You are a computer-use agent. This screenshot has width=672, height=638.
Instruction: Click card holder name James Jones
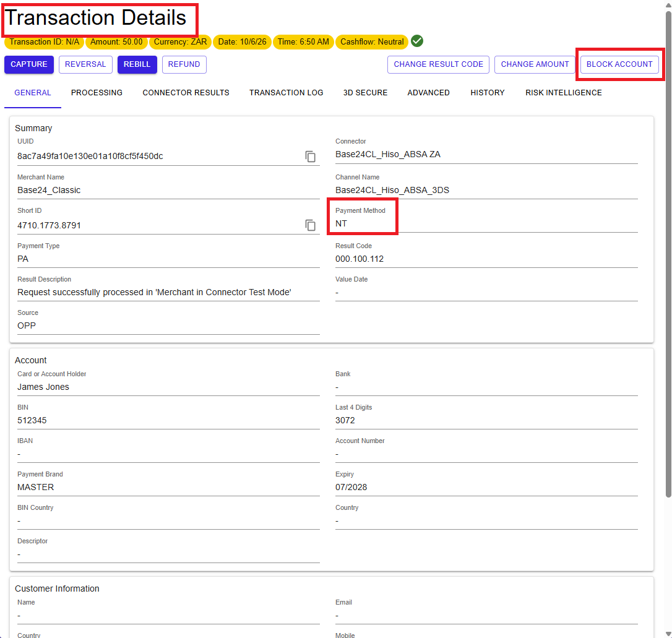[43, 387]
